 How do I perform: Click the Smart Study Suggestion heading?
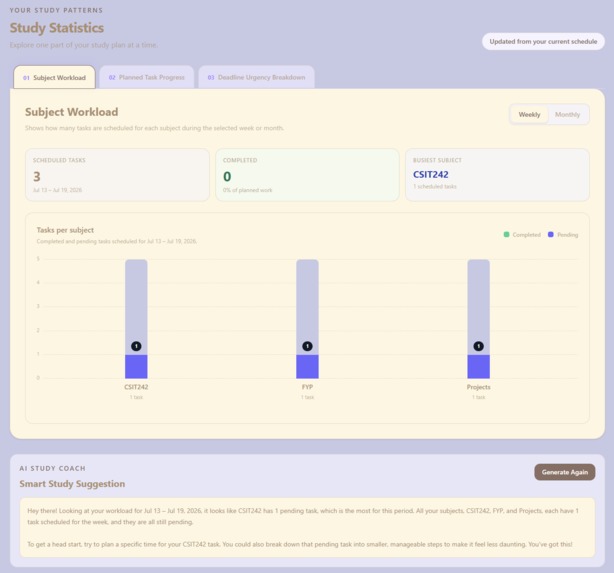coord(72,484)
